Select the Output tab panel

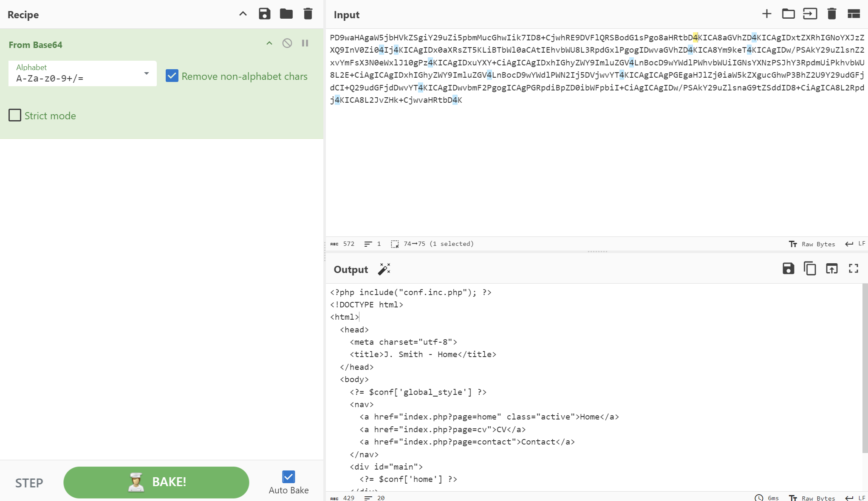351,270
